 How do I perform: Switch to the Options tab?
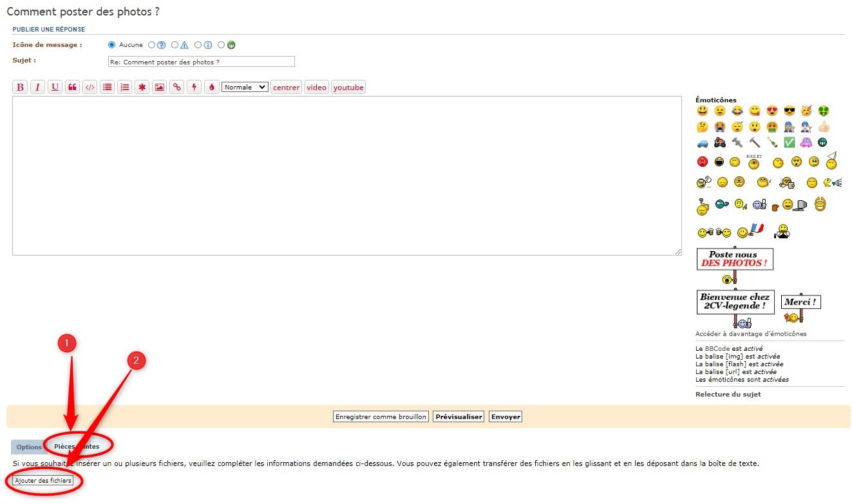tap(29, 447)
